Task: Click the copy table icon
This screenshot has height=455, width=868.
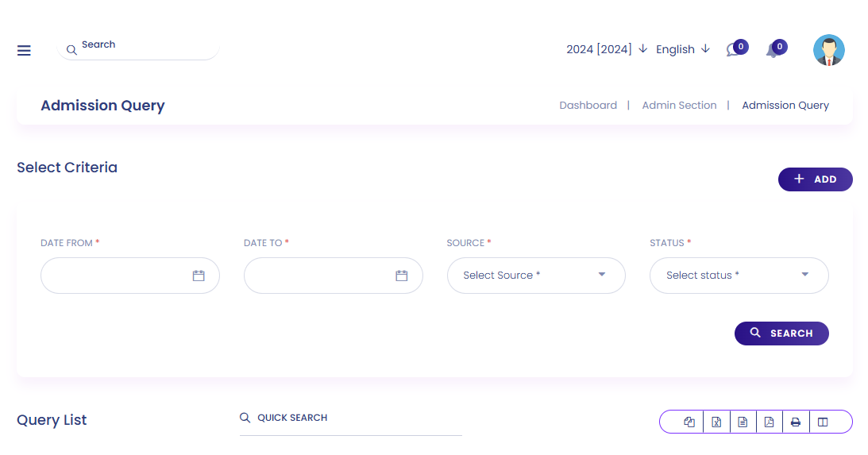Action: (x=689, y=422)
